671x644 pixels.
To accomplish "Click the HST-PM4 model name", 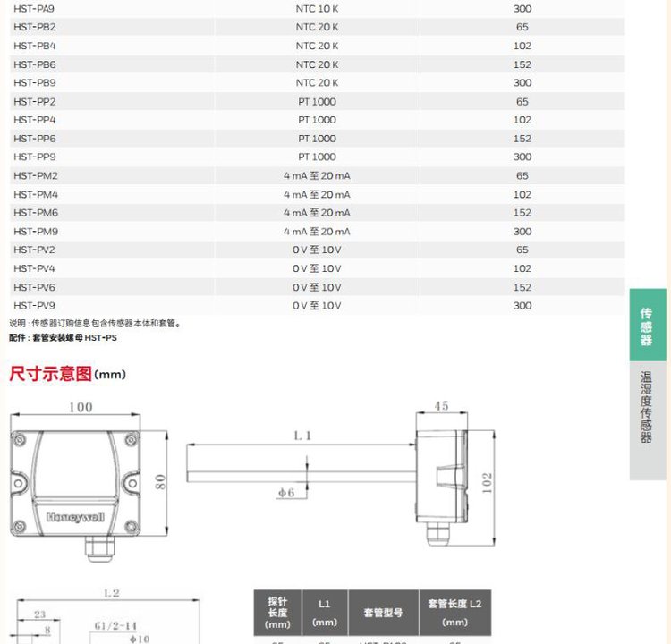I will tap(35, 194).
